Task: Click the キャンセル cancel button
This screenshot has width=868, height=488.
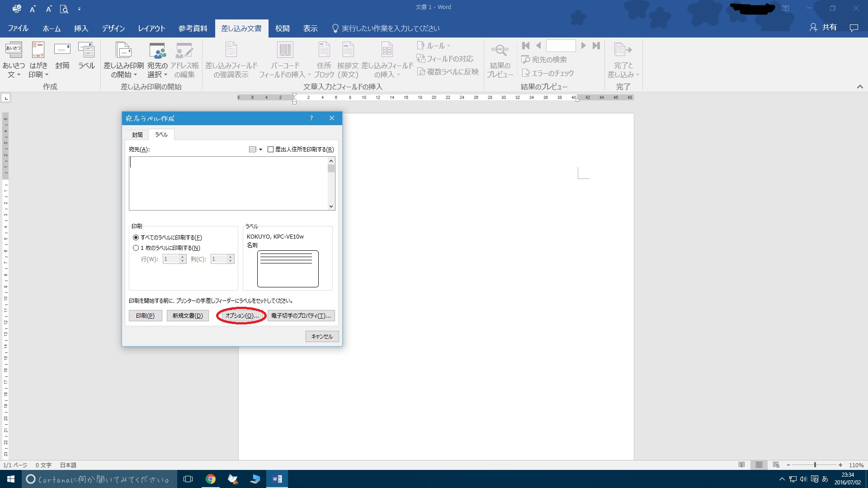Action: point(322,337)
